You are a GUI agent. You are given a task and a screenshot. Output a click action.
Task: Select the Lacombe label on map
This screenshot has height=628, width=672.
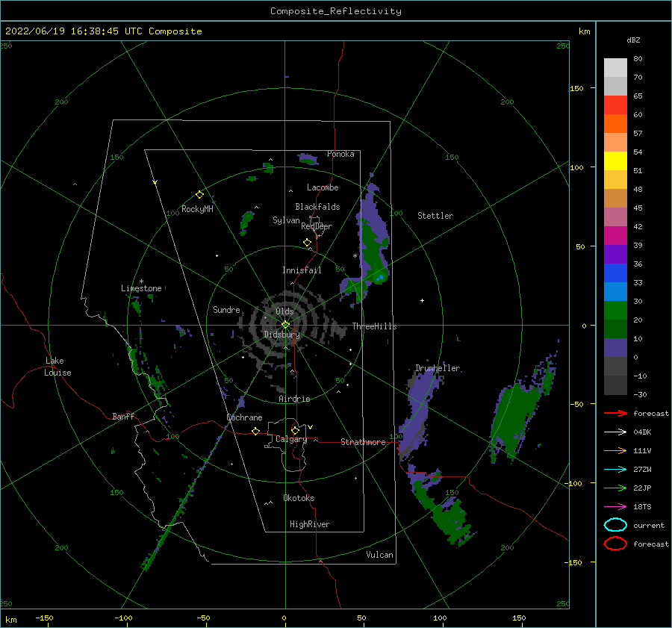323,187
